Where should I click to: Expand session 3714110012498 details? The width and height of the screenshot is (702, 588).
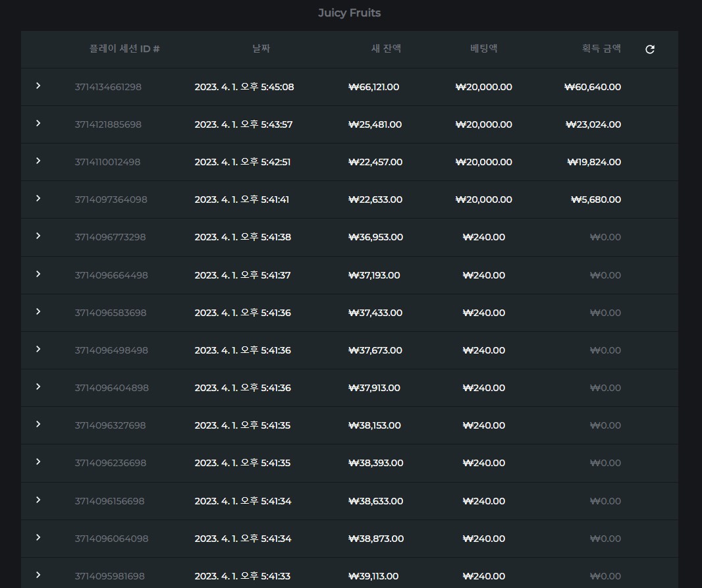click(x=38, y=161)
